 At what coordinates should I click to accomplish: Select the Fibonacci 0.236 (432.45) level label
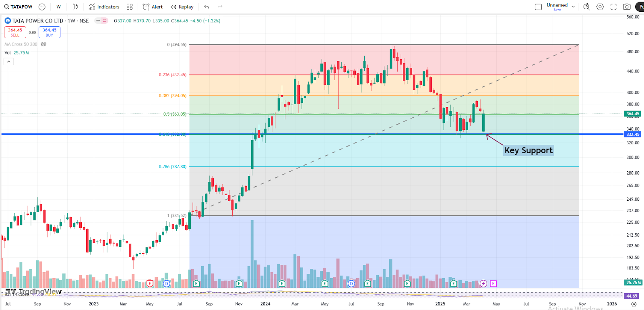tap(173, 75)
